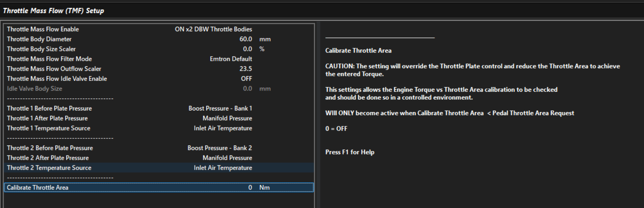Open the Boost Pressure - Bank 2 value
644x208 pixels.
pos(219,148)
